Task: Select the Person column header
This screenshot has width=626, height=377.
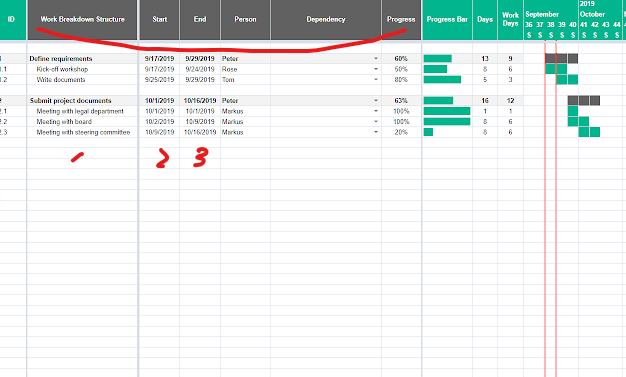Action: click(246, 20)
